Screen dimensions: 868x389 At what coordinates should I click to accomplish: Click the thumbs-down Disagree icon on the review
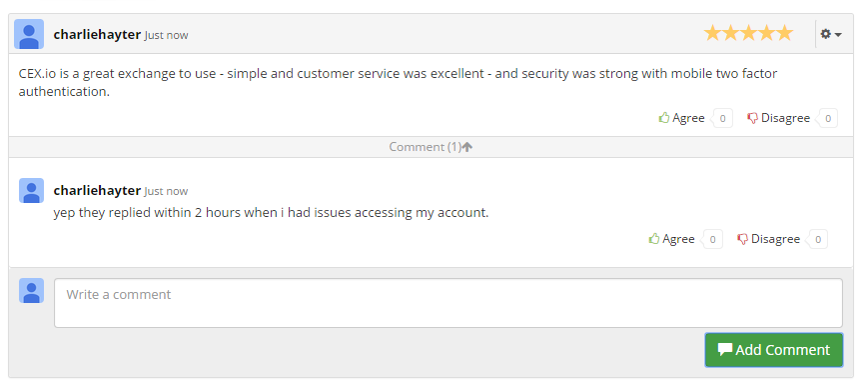pyautogui.click(x=752, y=118)
